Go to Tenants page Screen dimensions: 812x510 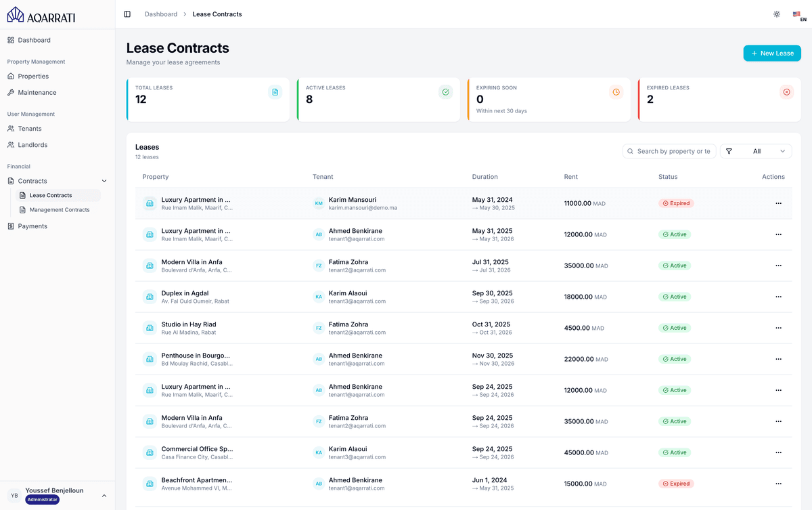pyautogui.click(x=30, y=129)
